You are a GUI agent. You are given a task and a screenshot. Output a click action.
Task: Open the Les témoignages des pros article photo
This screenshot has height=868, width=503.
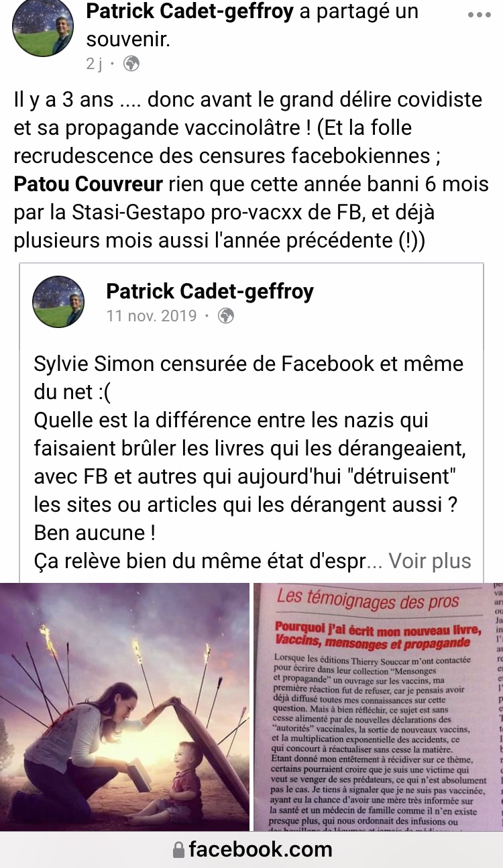pos(378,707)
